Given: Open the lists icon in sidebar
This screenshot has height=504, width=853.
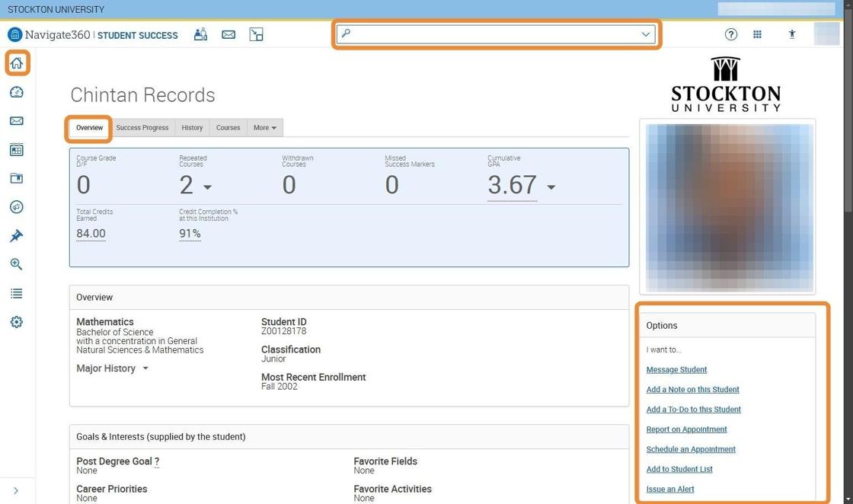Looking at the screenshot, I should click(x=17, y=294).
